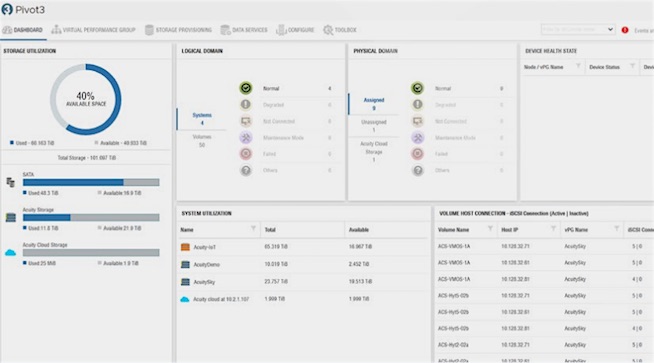This screenshot has width=654, height=363.
Task: Click the Acuity Storage usage bar
Action: tap(91, 217)
